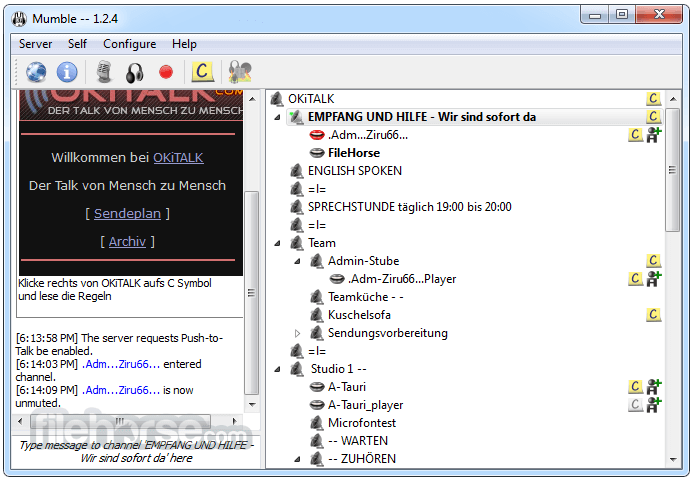Viewport: 692px width, 480px height.
Task: Click channel icon of Teamküche
Action: (316, 296)
